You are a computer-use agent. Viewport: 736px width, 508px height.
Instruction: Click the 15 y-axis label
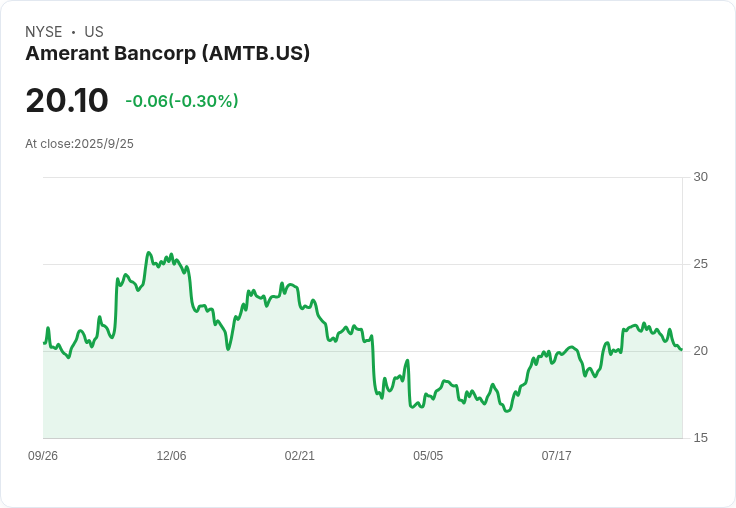coord(700,438)
